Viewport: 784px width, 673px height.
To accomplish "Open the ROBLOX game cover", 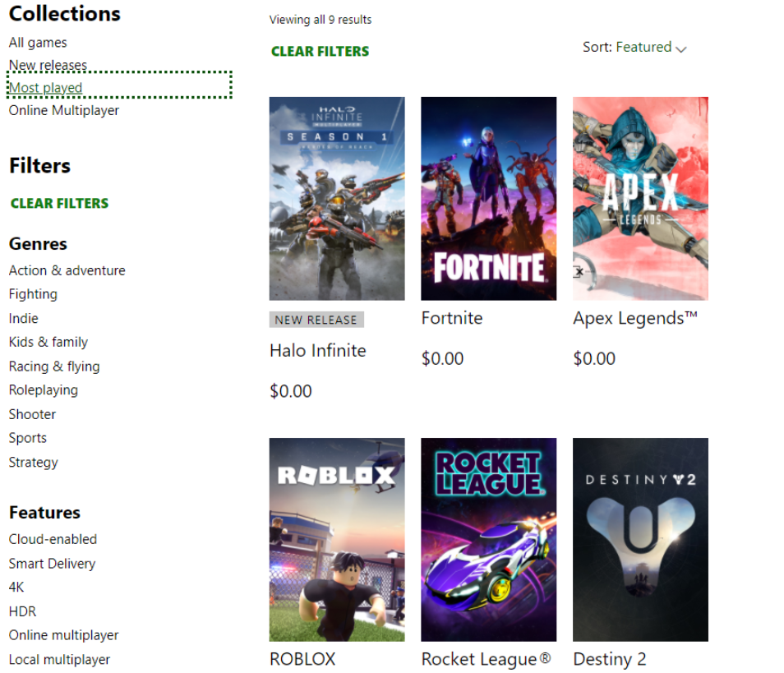I will coord(336,540).
